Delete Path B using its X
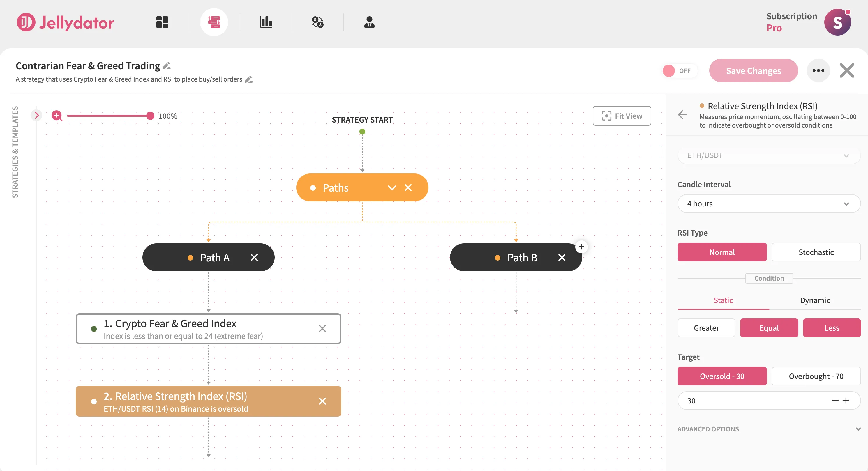The height and width of the screenshot is (471, 868). tap(562, 258)
